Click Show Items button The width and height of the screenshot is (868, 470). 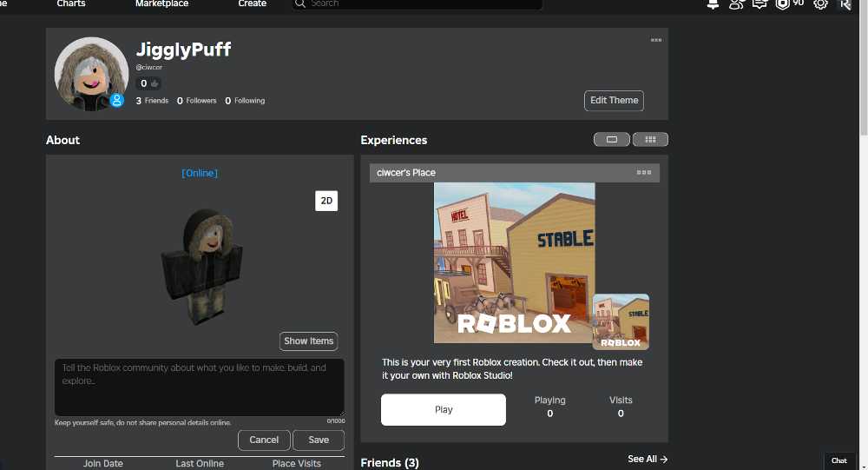(x=309, y=341)
